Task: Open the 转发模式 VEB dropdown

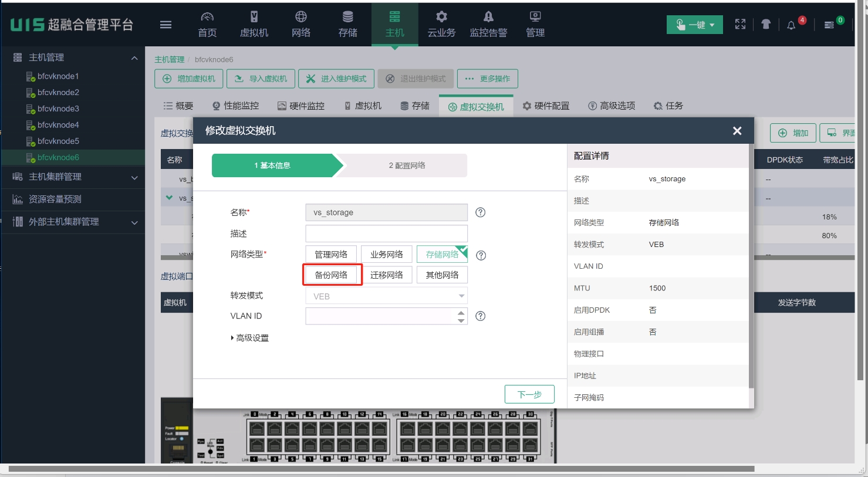Action: point(387,296)
